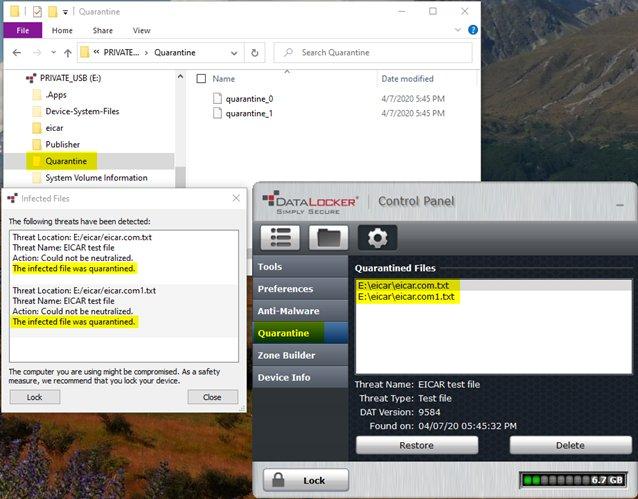The width and height of the screenshot is (638, 499).
Task: Click the Explorer help question mark icon
Action: 467,31
